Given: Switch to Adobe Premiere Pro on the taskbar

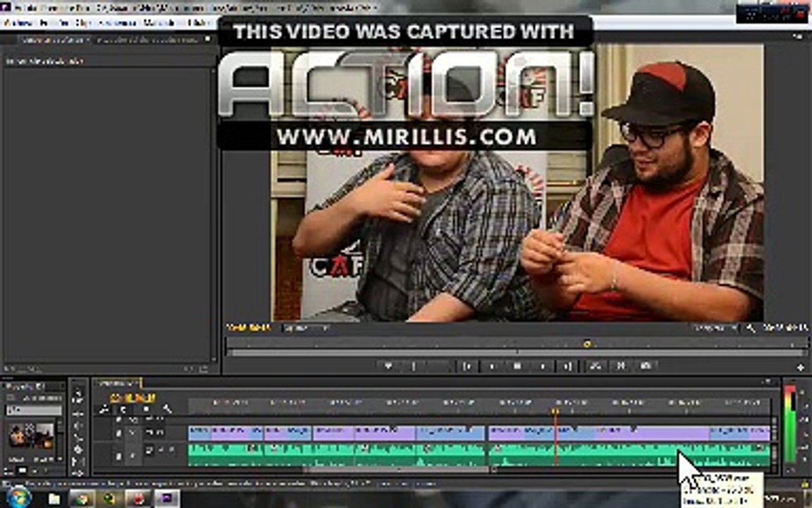Looking at the screenshot, I should pos(166,499).
